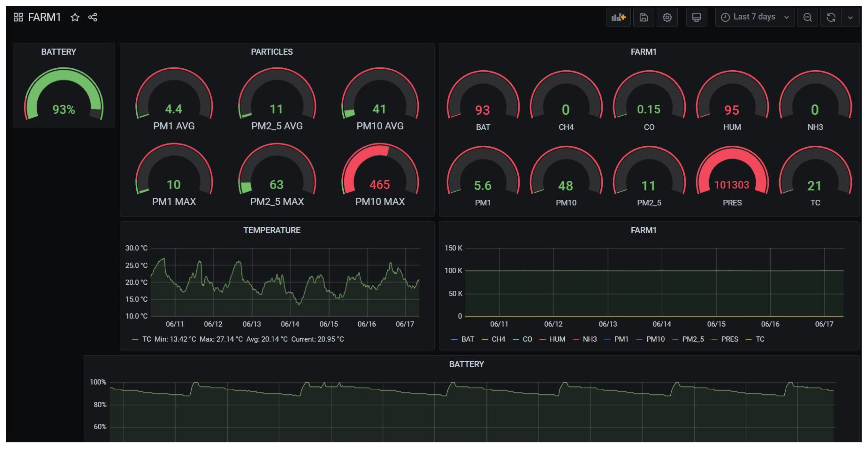Open the PARTICLES panel title menu
868x449 pixels.
coord(272,52)
